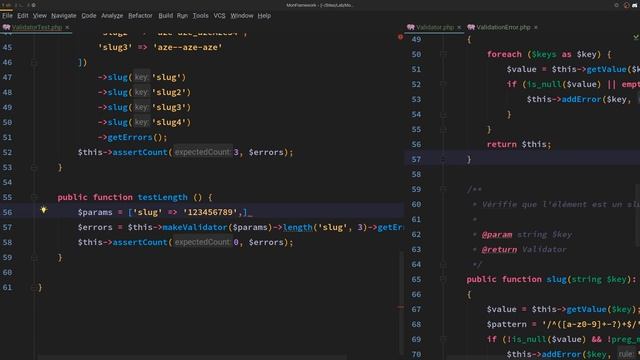Switch to the ValidatorTest.php tab
640x360 pixels.
coord(37,27)
